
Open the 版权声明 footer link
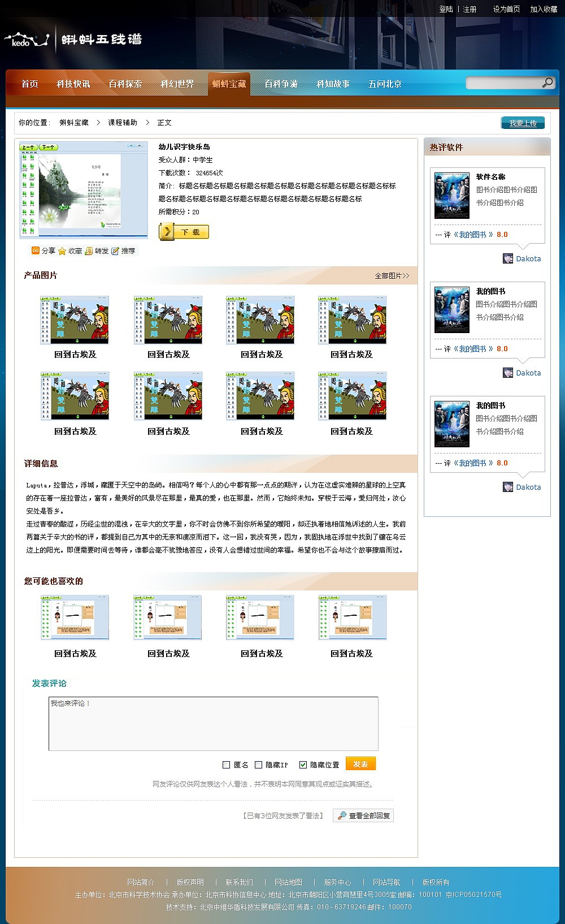pyautogui.click(x=190, y=882)
